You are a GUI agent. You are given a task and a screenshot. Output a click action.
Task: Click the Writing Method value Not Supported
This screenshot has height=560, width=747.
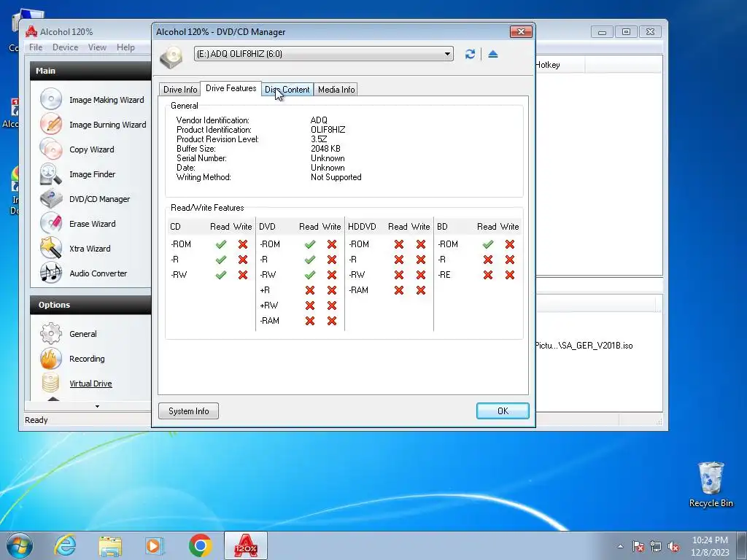click(336, 177)
